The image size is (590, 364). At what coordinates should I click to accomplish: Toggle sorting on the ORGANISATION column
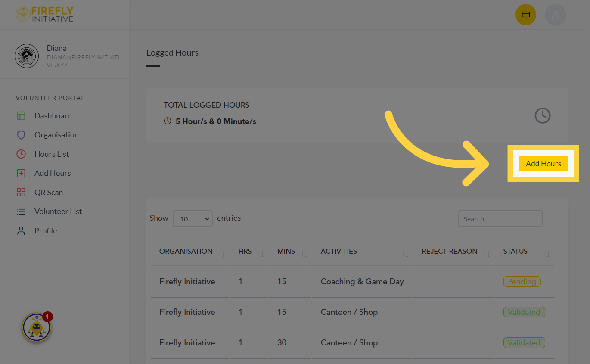click(x=222, y=254)
